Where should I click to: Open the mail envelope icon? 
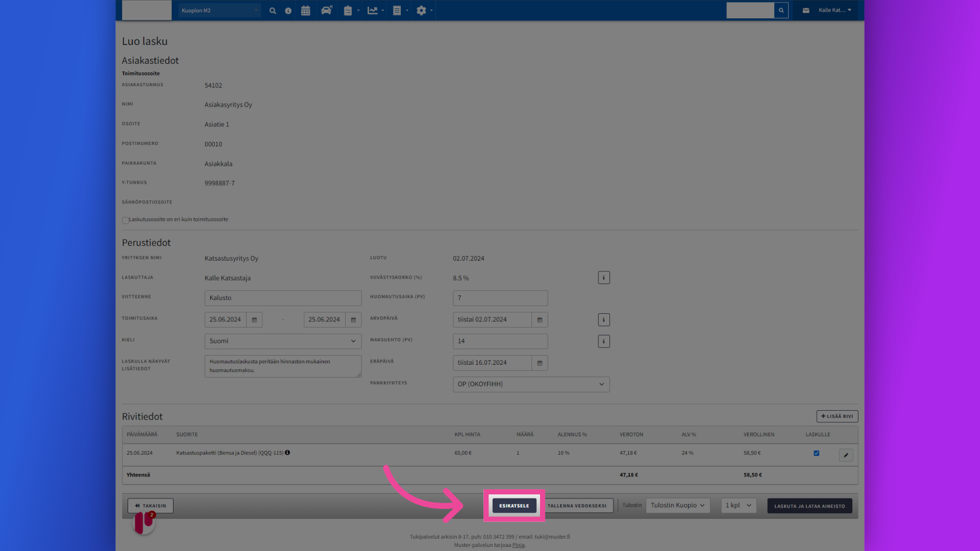(806, 10)
